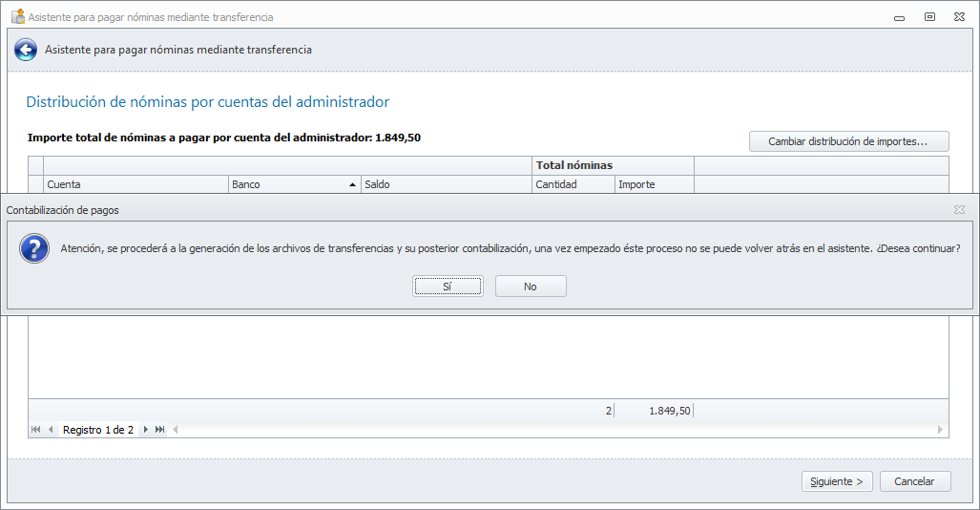Screen dimensions: 980x510
Task: Click the Registro 1 de 2 label
Action: (x=98, y=430)
